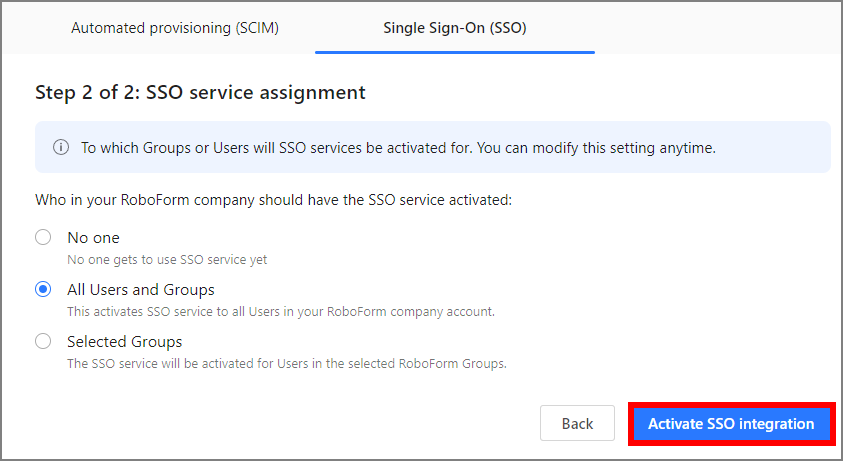Viewport: 843px width, 461px height.
Task: Click the "No one" option label text
Action: (93, 238)
